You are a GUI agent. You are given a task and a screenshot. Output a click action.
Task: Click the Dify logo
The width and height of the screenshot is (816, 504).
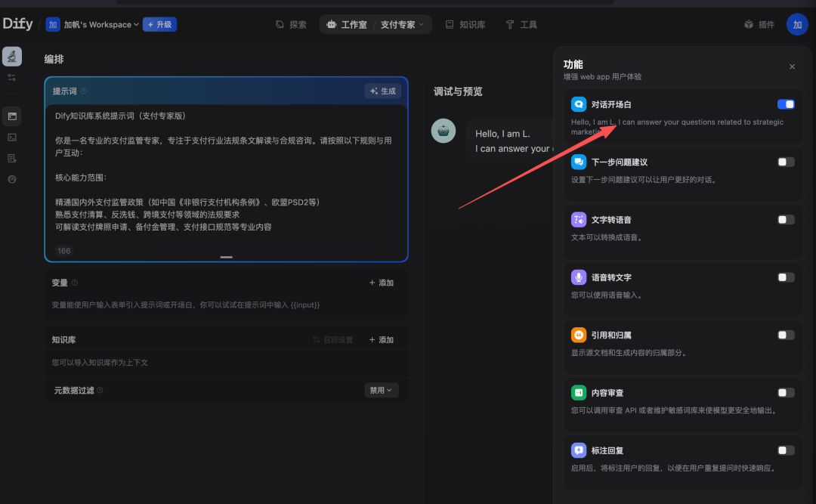(17, 24)
